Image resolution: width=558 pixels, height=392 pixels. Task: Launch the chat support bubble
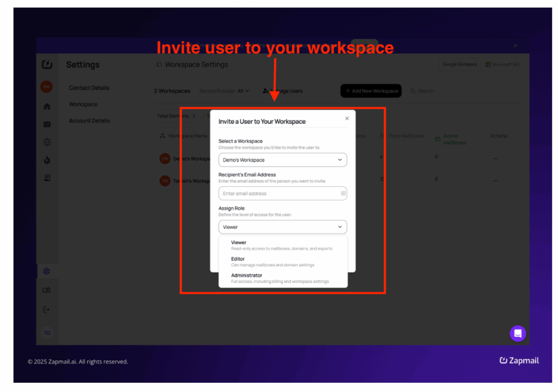click(517, 333)
